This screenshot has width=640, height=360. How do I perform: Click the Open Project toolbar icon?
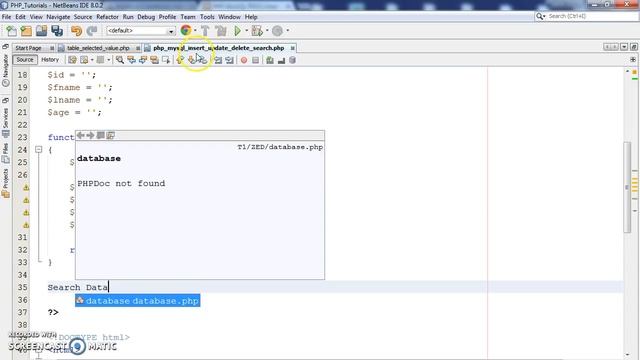41,31
